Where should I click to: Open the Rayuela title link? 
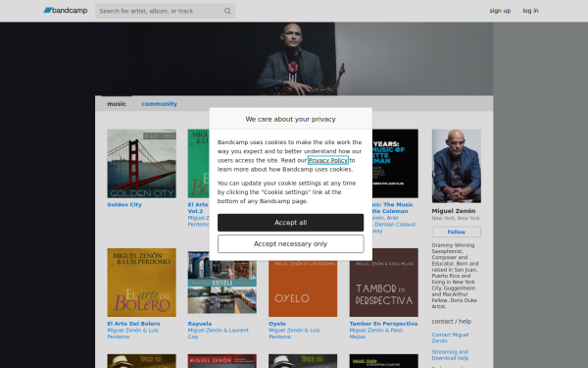(200, 324)
